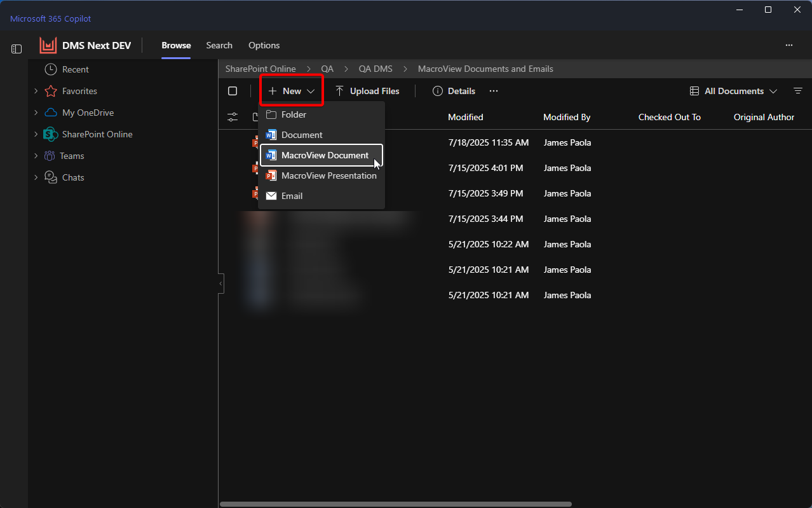Click the date 7/18/2025 11:35 AM
812x508 pixels.
coord(489,142)
